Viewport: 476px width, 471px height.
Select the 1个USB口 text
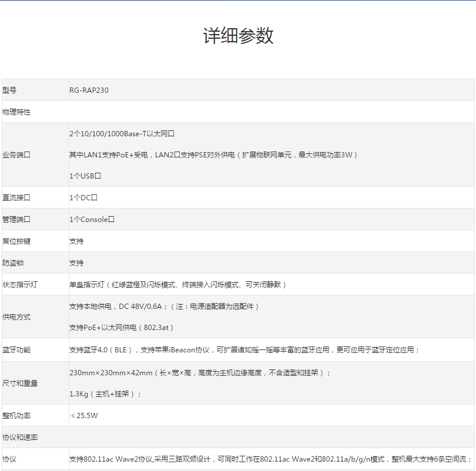[x=85, y=176]
